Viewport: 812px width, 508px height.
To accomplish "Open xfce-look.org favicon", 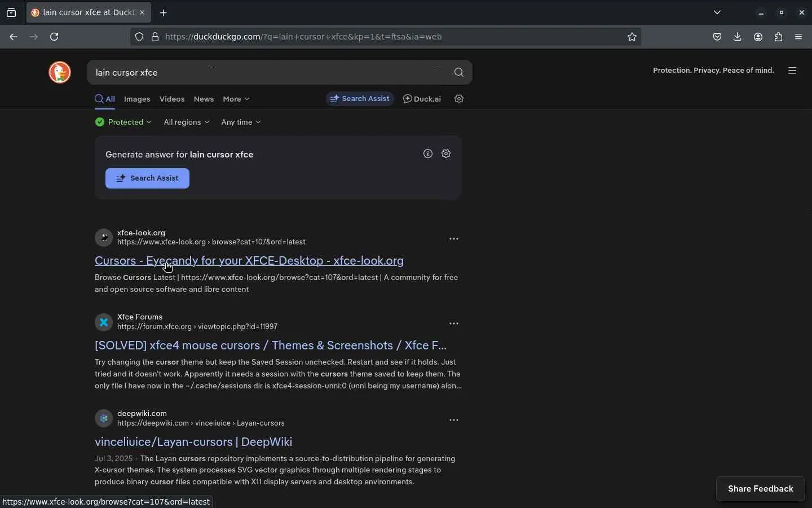I will click(x=104, y=238).
